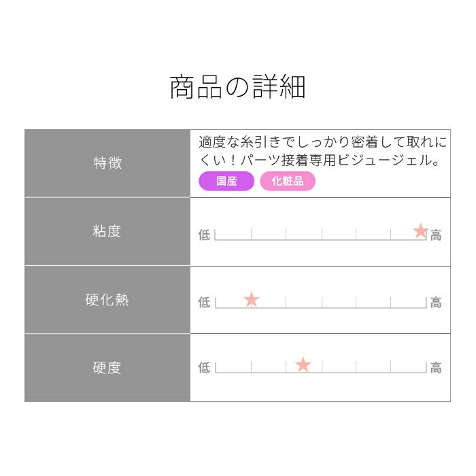The width and height of the screenshot is (476, 476).
Task: Click the 低 label in the 硬化熱 row
Action: tap(204, 303)
